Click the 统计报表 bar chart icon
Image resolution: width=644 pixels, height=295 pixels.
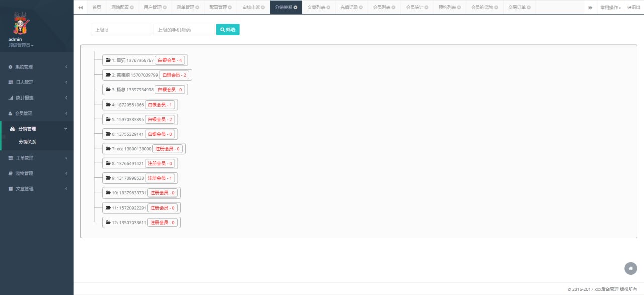click(11, 98)
